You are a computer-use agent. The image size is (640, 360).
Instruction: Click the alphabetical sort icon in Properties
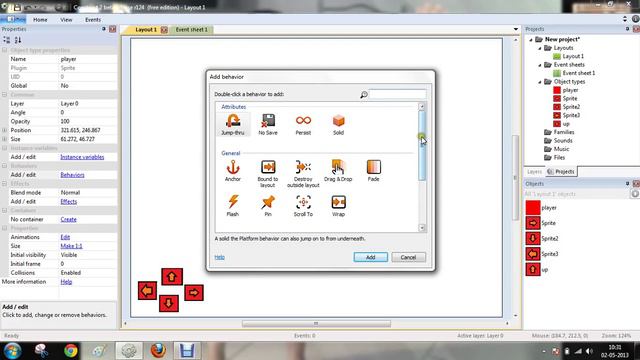point(18,40)
